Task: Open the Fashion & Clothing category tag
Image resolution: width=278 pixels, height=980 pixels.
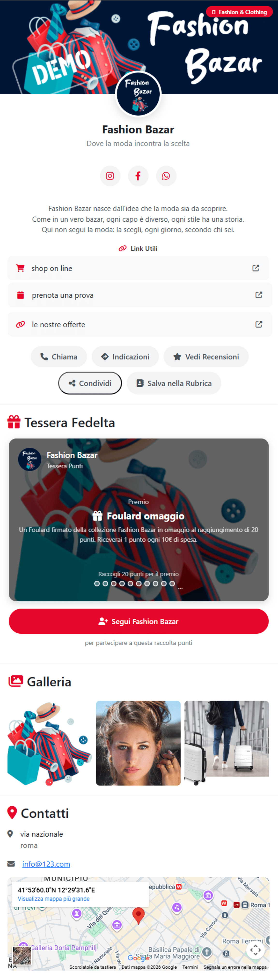Action: [x=239, y=12]
